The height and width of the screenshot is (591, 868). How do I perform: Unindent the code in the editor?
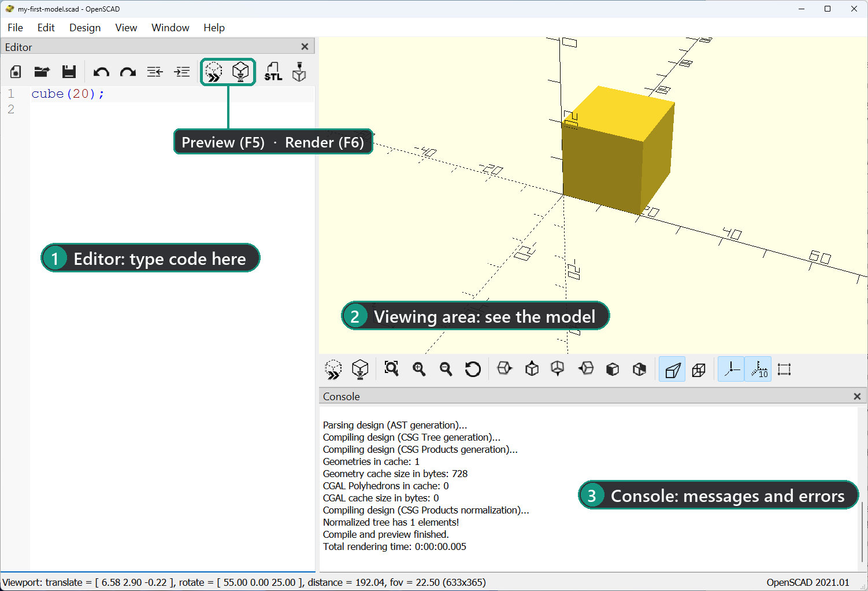coord(155,72)
